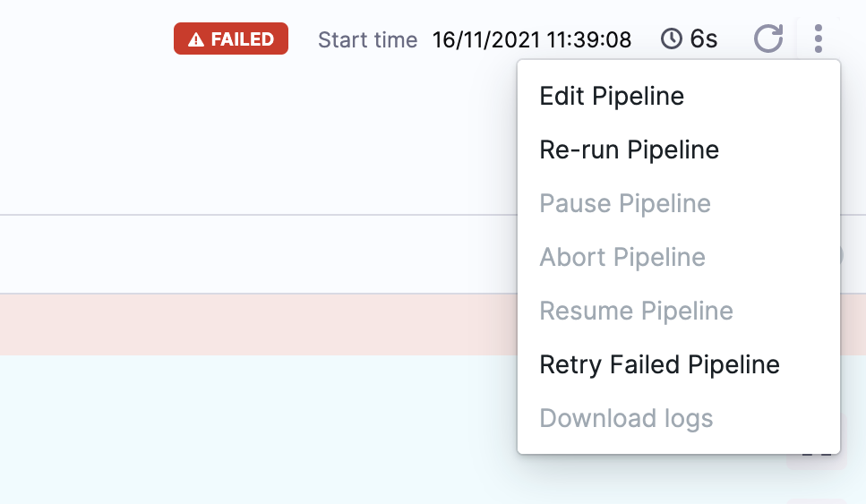Screen dimensions: 866x504
Task: Click the pink error banner strip
Action: point(258,324)
